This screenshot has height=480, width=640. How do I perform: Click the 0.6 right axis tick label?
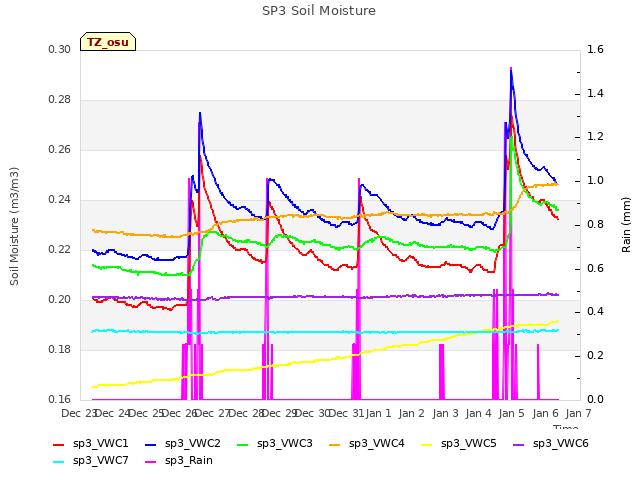pyautogui.click(x=595, y=268)
